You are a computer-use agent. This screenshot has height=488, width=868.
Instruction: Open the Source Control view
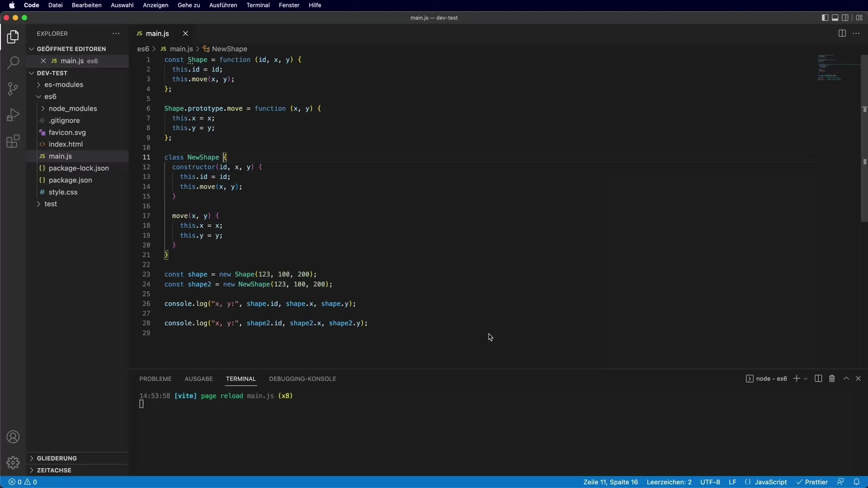click(x=13, y=89)
